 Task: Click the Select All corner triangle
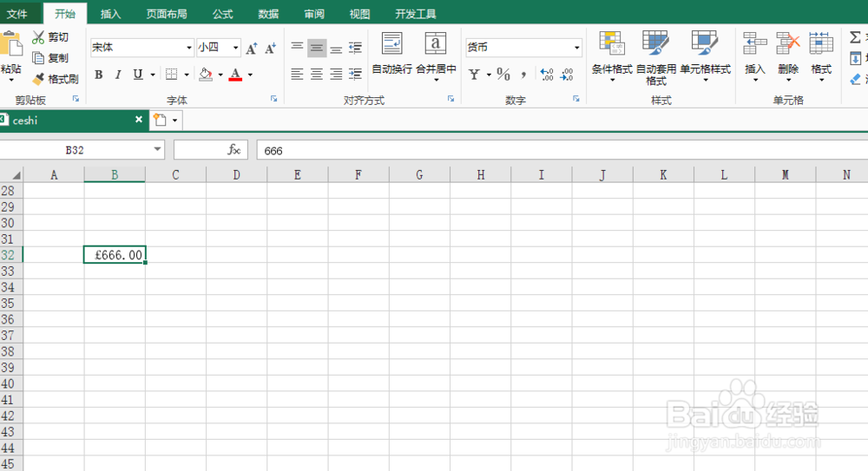[16, 175]
